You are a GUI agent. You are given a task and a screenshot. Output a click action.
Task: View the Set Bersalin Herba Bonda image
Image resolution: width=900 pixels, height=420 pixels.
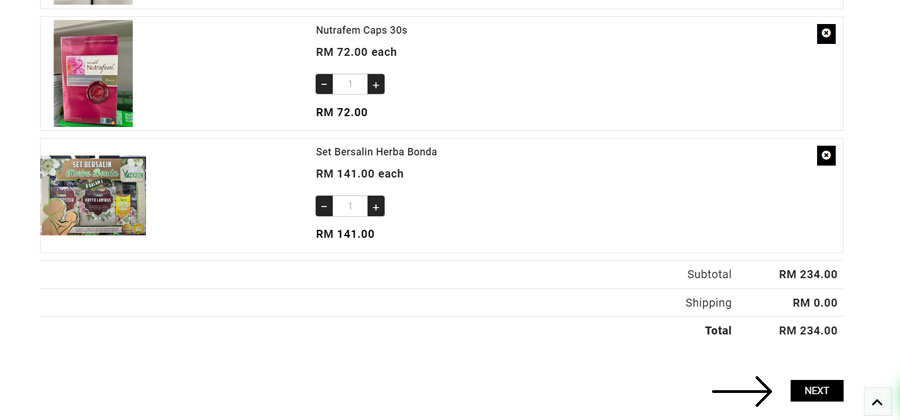[93, 196]
